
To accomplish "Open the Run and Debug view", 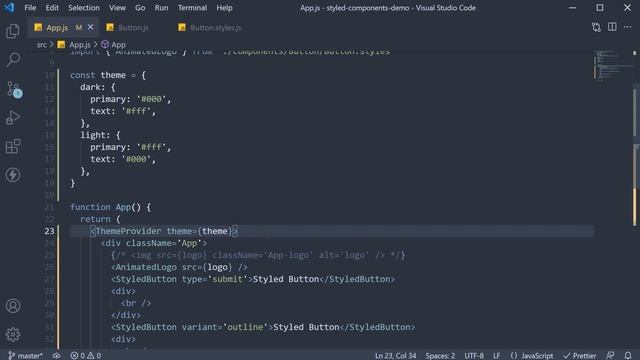I will [x=13, y=118].
